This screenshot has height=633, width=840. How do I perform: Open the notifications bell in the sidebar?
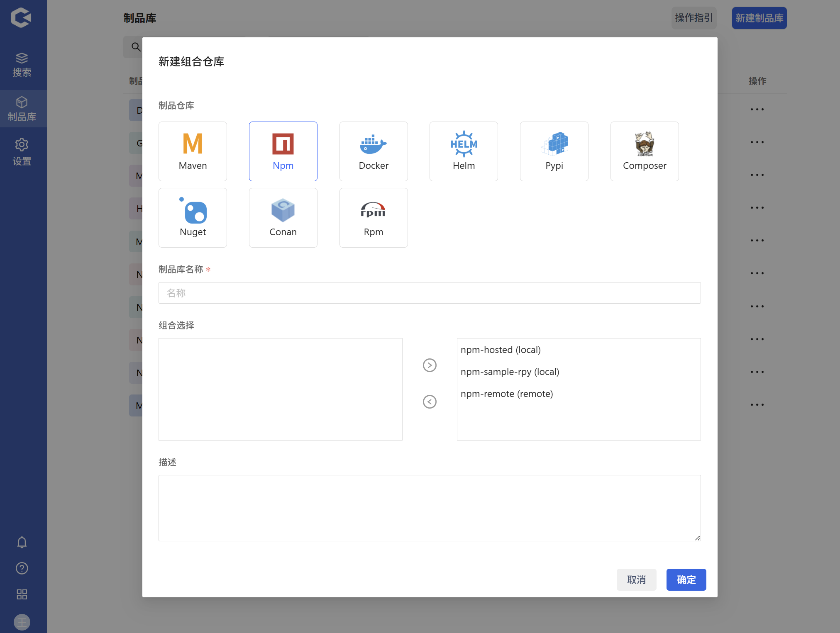22,542
